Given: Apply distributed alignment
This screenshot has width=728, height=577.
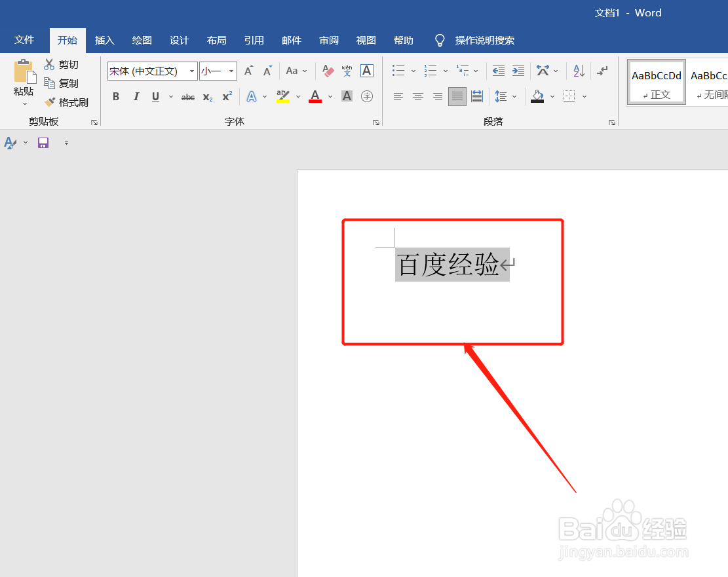Looking at the screenshot, I should tap(477, 96).
